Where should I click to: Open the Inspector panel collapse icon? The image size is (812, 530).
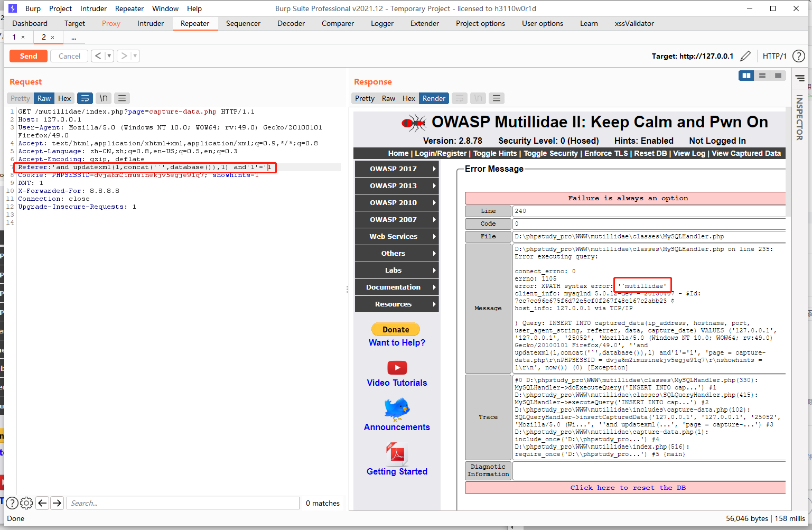800,78
